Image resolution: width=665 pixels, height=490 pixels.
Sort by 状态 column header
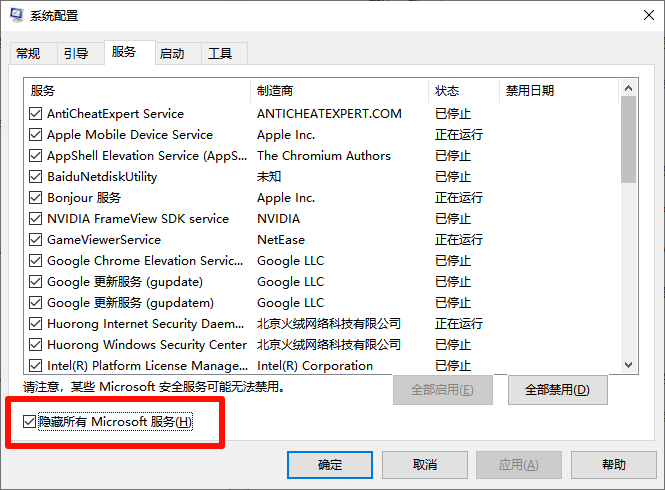click(x=464, y=91)
